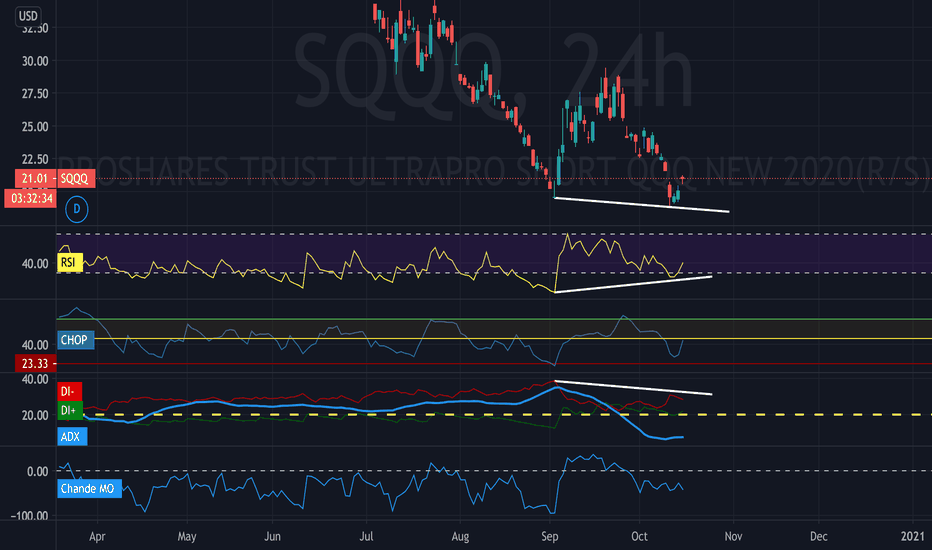Click the Jun label on time axis
The image size is (932, 550).
tap(272, 536)
